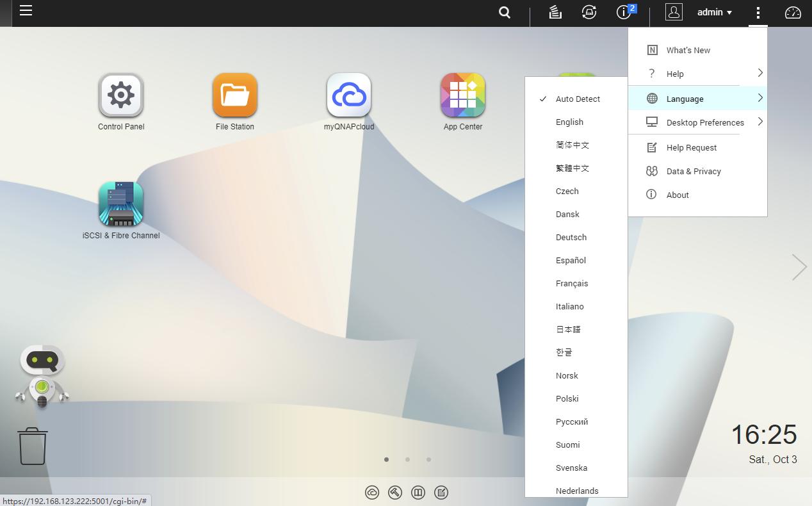Screen dimensions: 812x506
Task: Select Help Request menu item
Action: click(697, 147)
